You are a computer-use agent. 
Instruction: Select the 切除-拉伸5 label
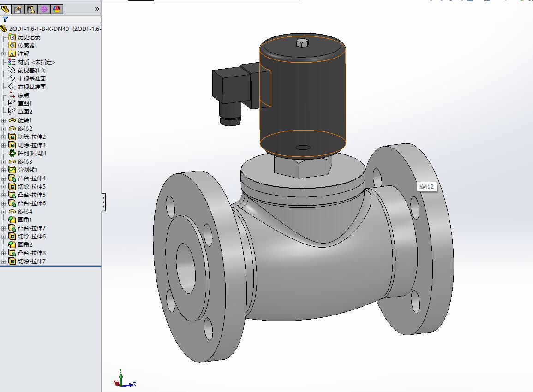tap(32, 186)
